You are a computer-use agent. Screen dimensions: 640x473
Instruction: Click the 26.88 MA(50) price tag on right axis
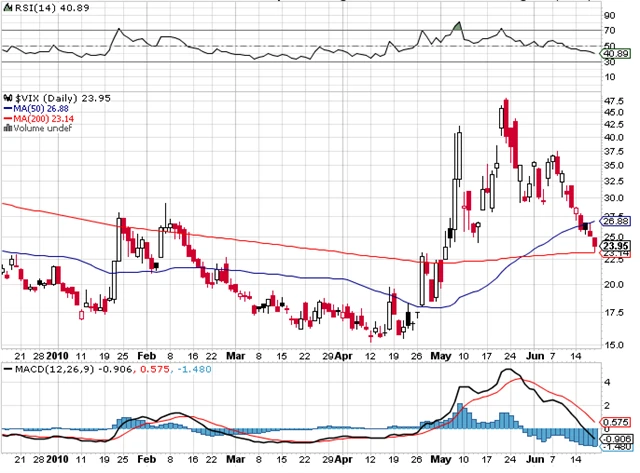click(x=615, y=221)
